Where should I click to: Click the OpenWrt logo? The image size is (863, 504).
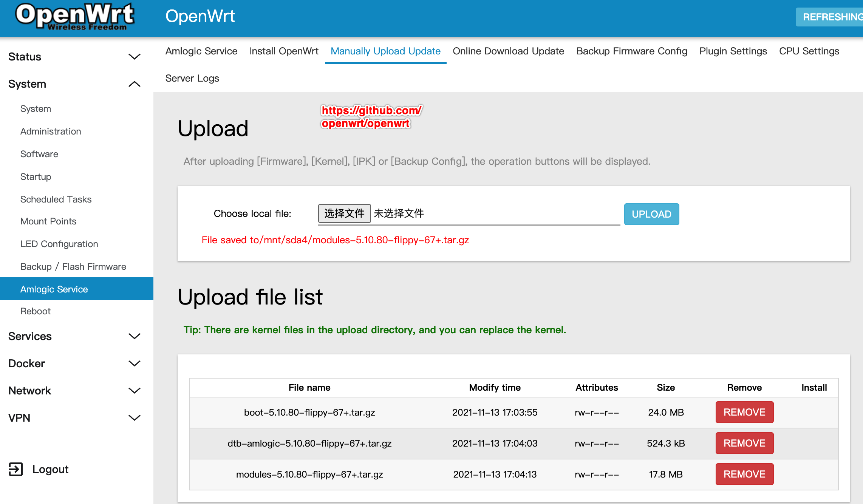(74, 17)
